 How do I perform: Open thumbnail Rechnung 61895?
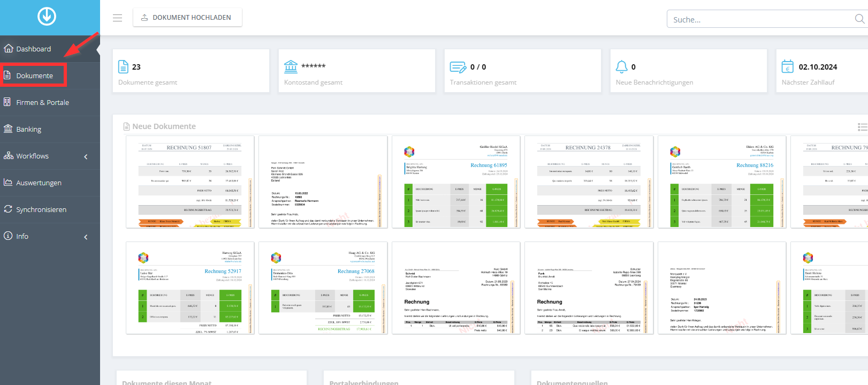(x=456, y=182)
